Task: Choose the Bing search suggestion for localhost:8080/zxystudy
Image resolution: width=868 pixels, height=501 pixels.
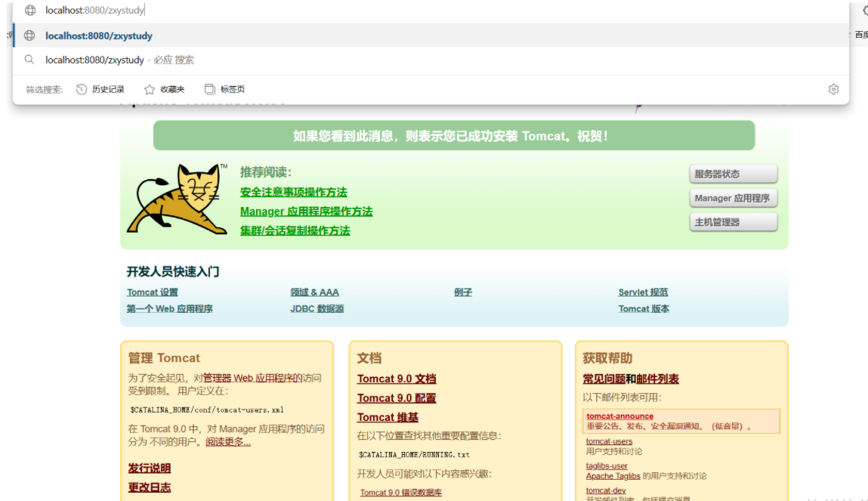Action: coord(432,60)
